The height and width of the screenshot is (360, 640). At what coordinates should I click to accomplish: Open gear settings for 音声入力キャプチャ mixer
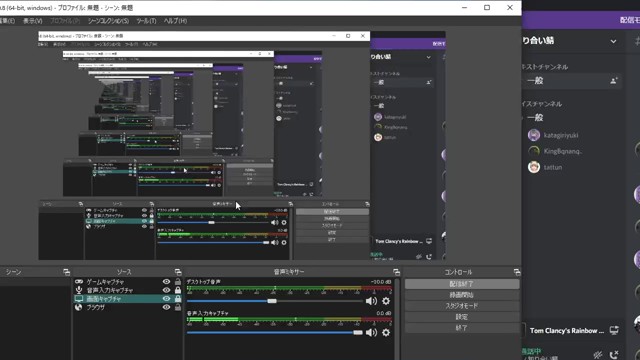tap(386, 333)
